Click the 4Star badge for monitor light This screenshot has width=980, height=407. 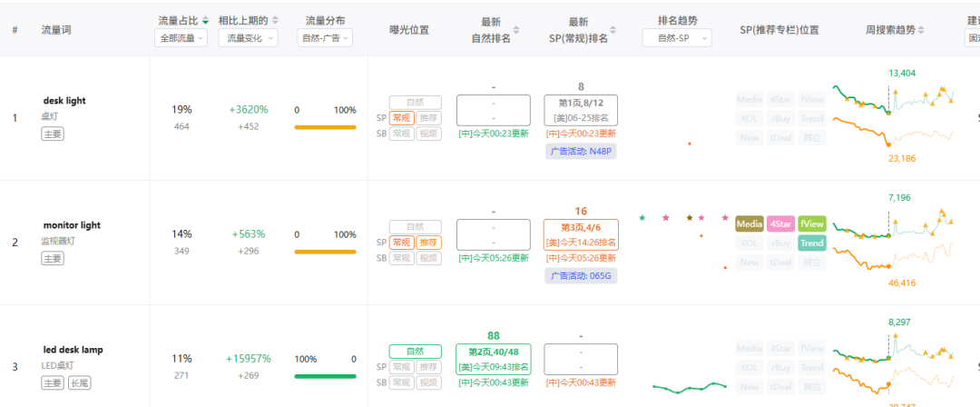click(780, 223)
